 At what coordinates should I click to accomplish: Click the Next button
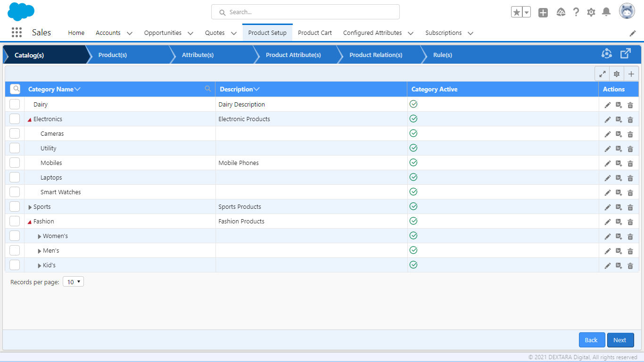point(620,340)
